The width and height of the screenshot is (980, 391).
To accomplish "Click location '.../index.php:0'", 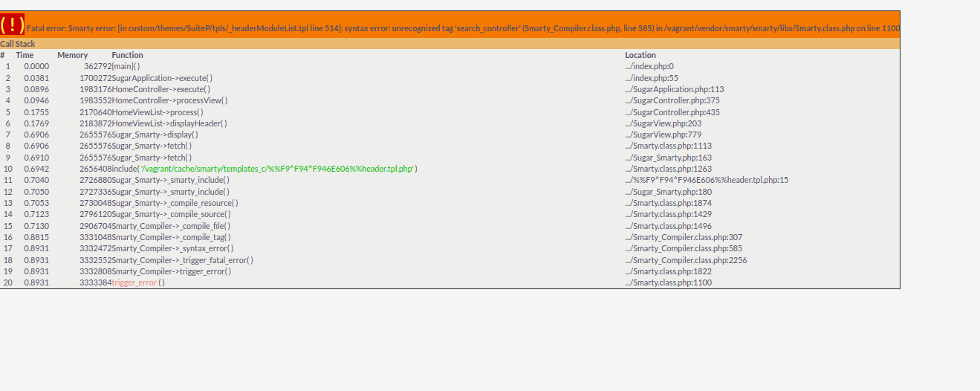I will point(649,66).
